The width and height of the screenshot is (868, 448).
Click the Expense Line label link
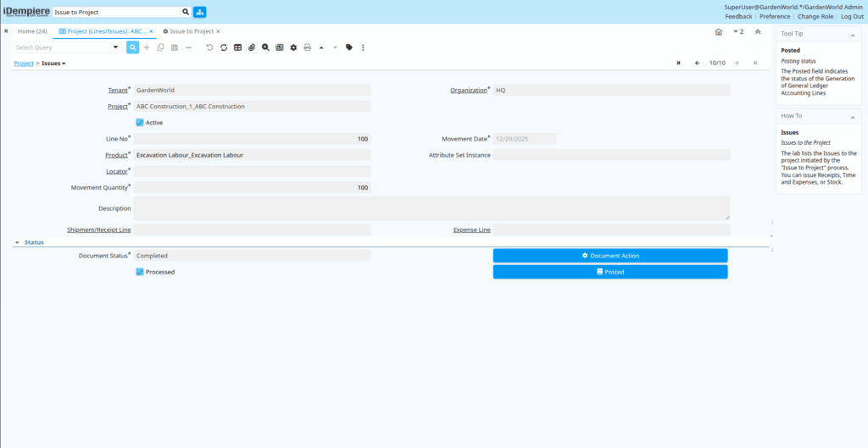pyautogui.click(x=471, y=230)
